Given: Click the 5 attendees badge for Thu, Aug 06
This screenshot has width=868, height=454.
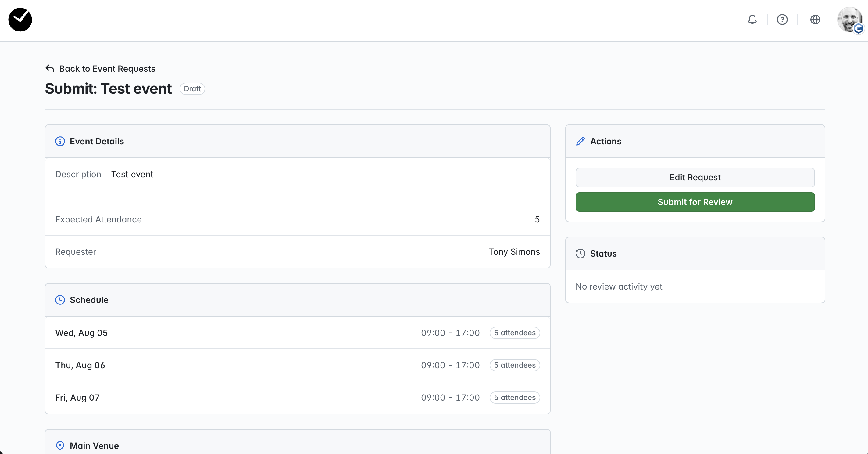Looking at the screenshot, I should click(x=515, y=365).
